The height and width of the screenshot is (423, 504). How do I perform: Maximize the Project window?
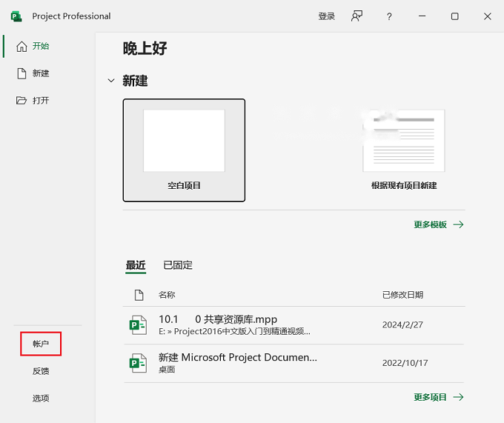[x=454, y=16]
